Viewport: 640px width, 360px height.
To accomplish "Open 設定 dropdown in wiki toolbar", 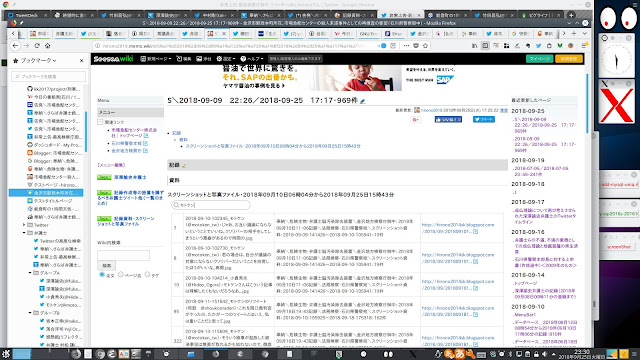I will (x=226, y=59).
